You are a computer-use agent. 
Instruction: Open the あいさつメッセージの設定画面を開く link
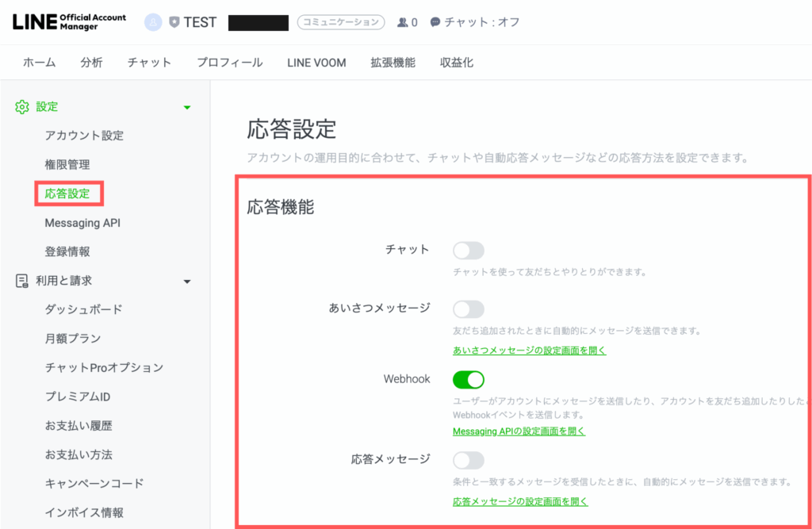529,351
